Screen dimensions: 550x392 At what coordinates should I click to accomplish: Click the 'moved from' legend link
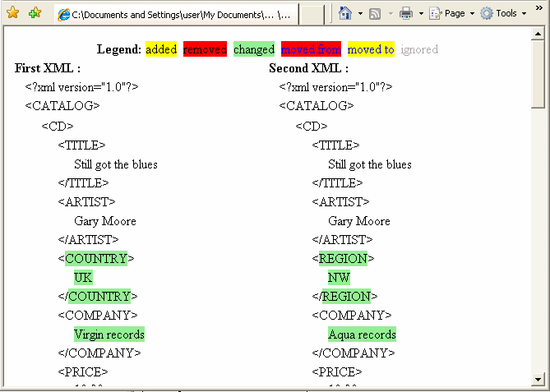tap(311, 49)
